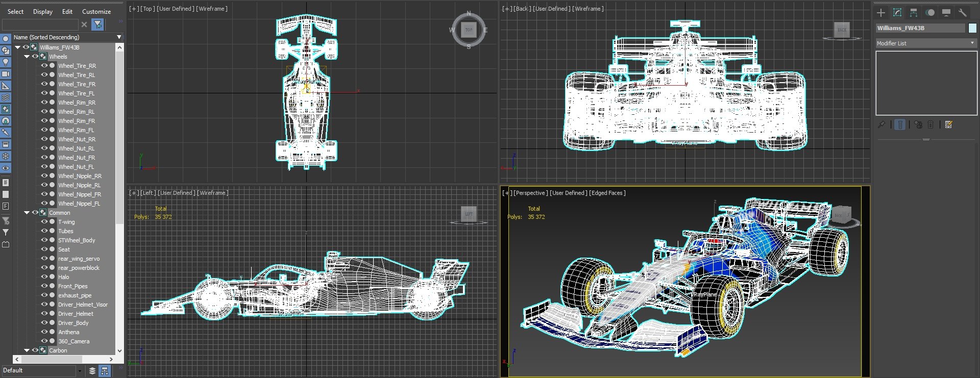The height and width of the screenshot is (378, 980).
Task: Select Wheel_Nipple_RL in the tree
Action: pos(79,185)
